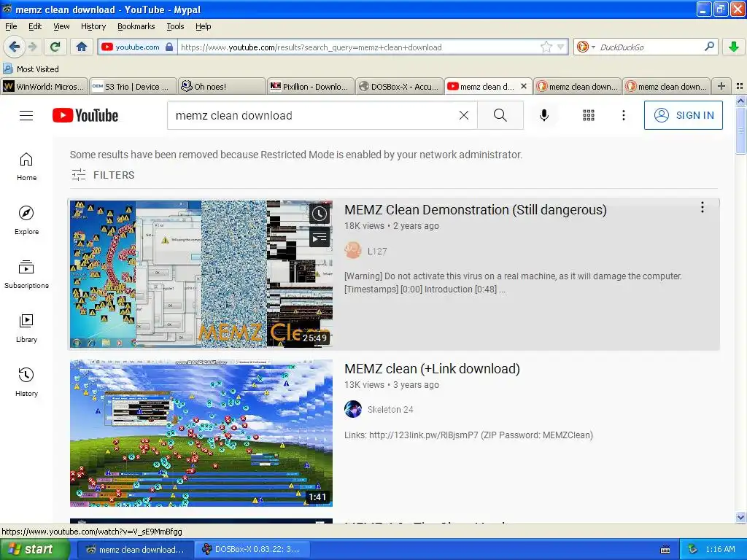
Task: Open the list all tabs button
Action: (740, 86)
